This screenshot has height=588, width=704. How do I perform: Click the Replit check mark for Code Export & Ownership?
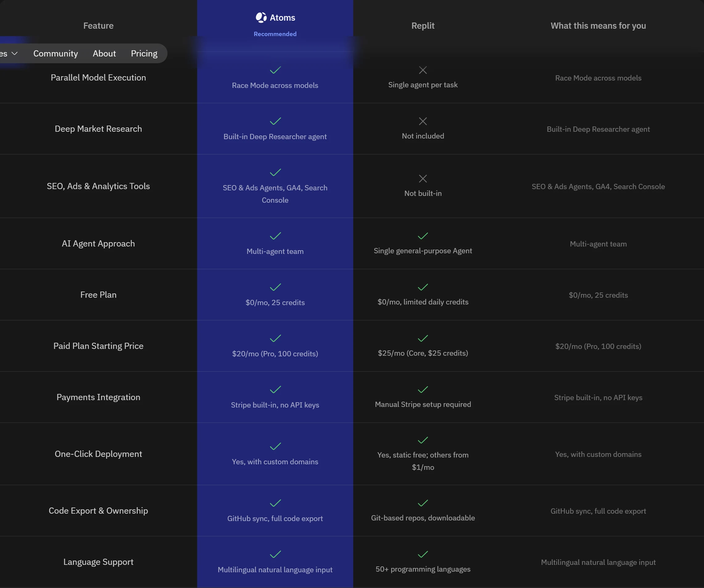[423, 503]
